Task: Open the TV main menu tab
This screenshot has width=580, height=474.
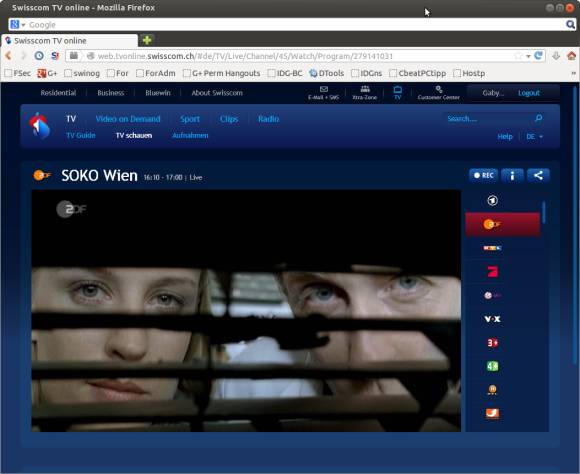Action: coord(71,119)
